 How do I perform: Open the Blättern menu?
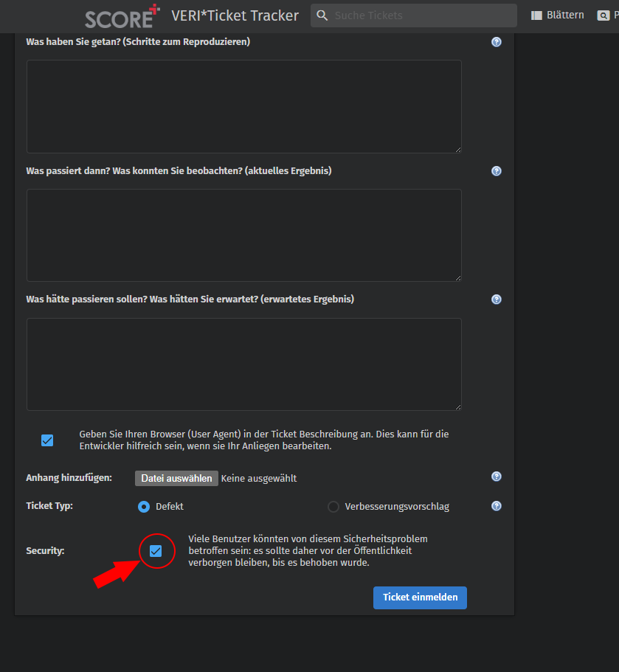(558, 15)
